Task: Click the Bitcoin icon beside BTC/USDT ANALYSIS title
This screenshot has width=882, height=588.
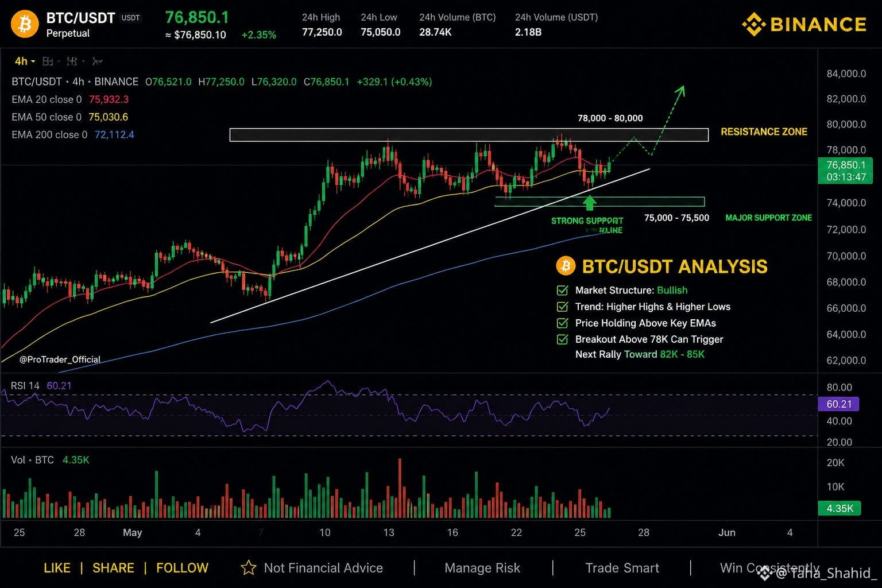Action: [566, 266]
